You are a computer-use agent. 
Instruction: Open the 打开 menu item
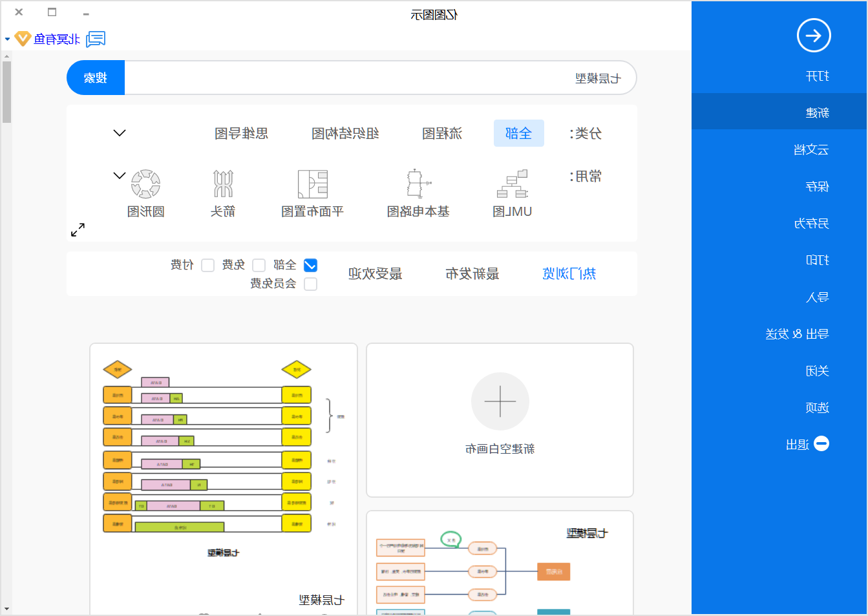point(779,76)
